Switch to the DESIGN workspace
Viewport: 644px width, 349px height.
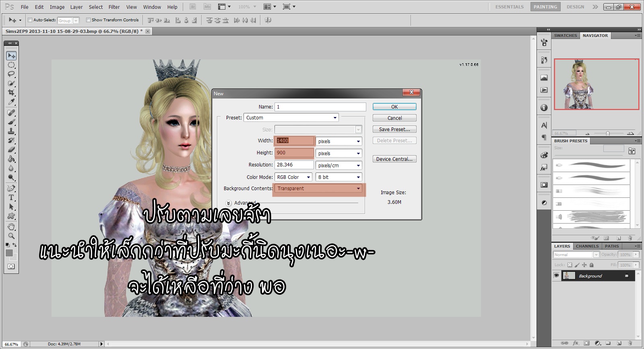pyautogui.click(x=575, y=7)
